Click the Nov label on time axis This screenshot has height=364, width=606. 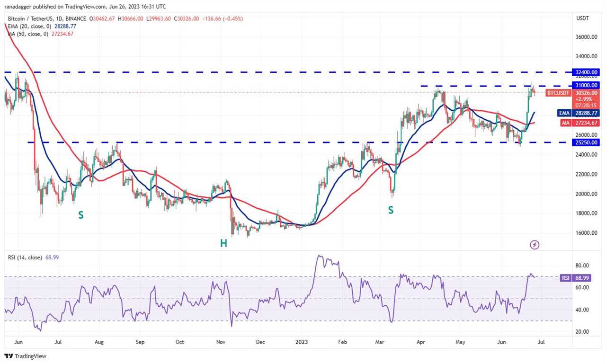[221, 341]
